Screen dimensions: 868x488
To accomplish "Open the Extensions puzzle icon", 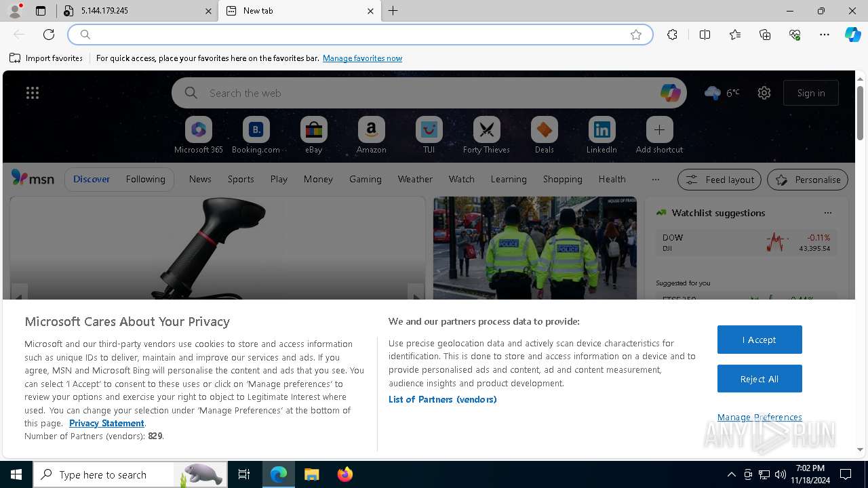I will coord(672,35).
